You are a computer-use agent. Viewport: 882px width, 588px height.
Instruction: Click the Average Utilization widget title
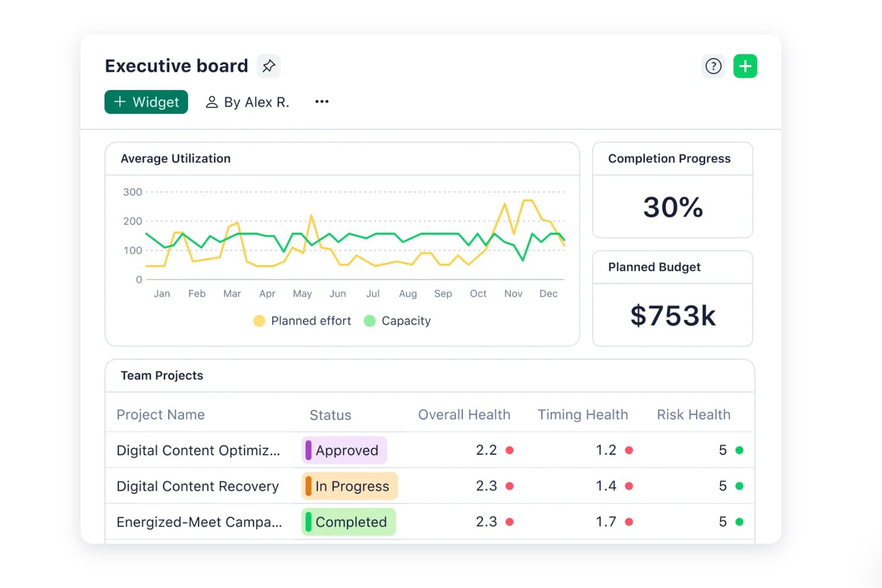tap(176, 158)
